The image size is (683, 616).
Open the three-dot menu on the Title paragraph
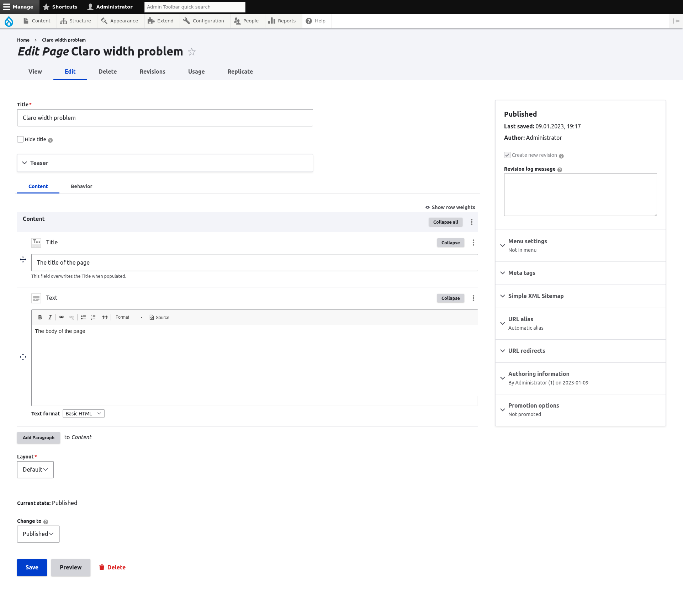[473, 243]
